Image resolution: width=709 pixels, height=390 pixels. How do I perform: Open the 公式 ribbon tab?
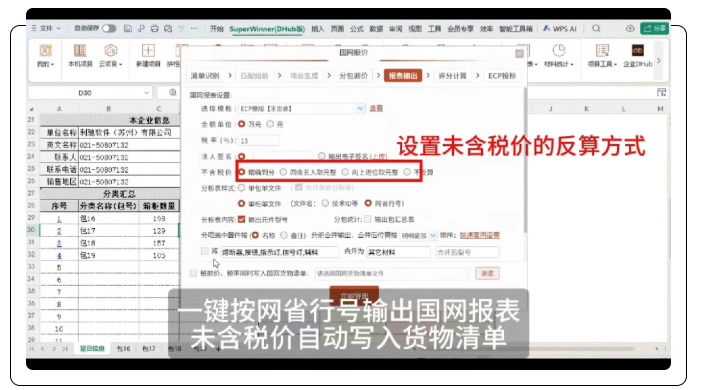[357, 29]
